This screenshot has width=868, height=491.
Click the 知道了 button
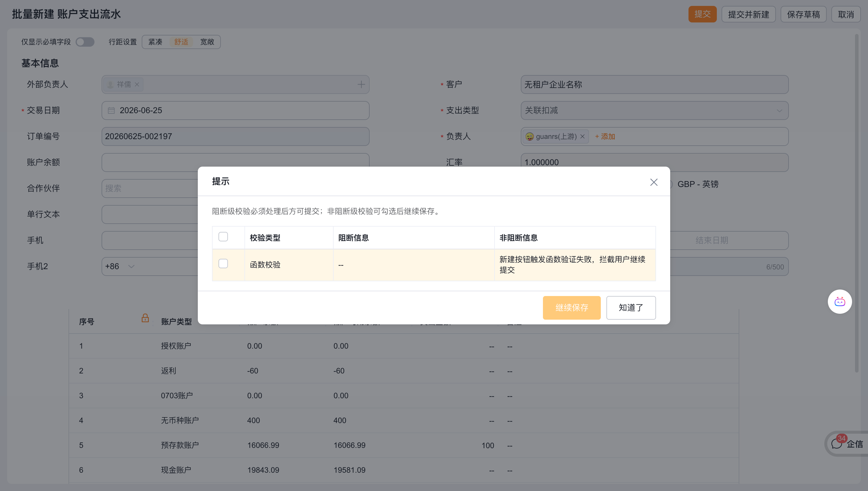tap(631, 308)
